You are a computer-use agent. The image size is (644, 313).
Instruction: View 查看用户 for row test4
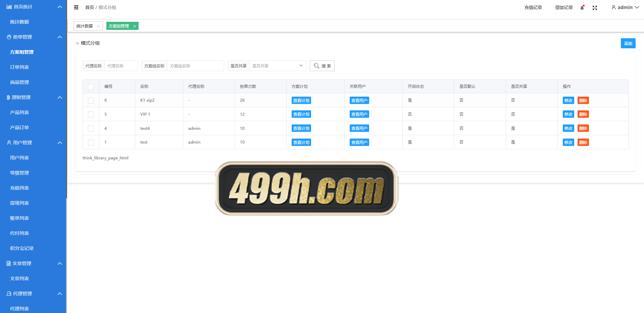pyautogui.click(x=359, y=128)
